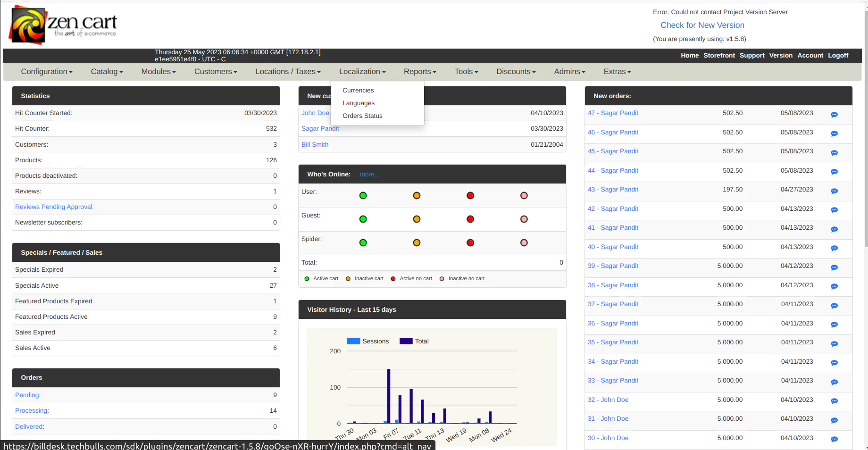This screenshot has width=868, height=450.
Task: Toggle Total series in chart legend
Action: tap(414, 341)
